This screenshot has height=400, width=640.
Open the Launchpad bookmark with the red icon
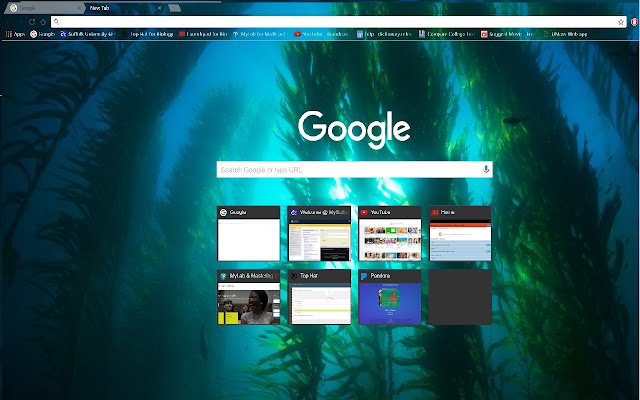click(x=203, y=34)
